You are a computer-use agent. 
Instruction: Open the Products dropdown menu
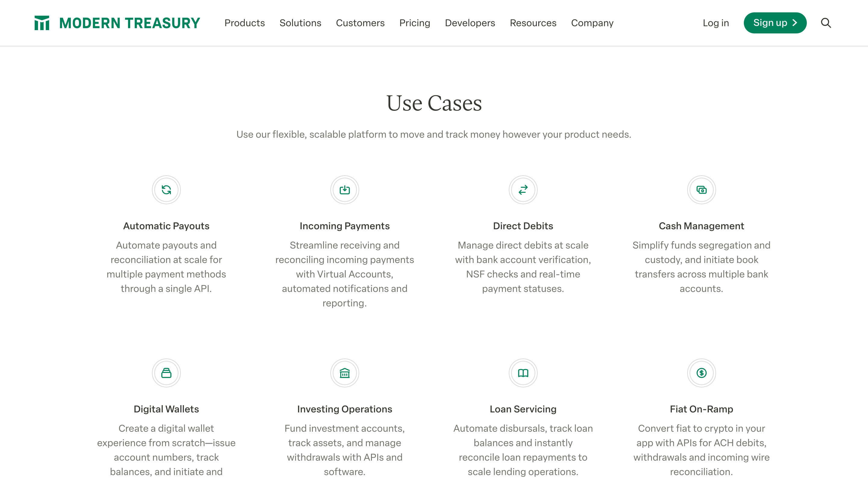pos(245,23)
